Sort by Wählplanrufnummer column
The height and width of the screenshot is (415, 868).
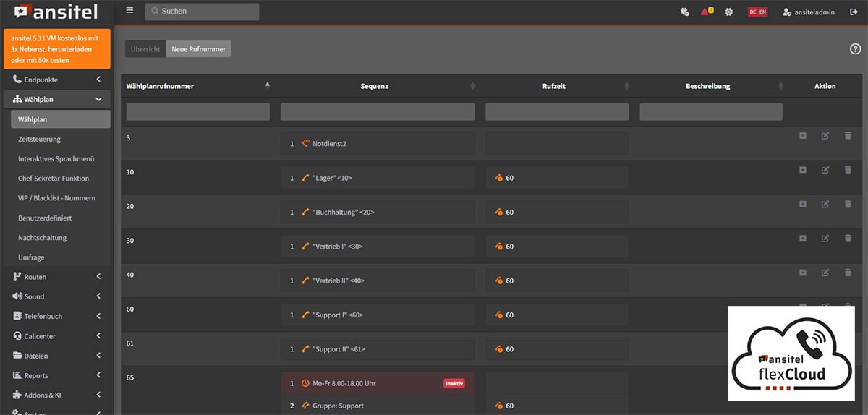198,86
